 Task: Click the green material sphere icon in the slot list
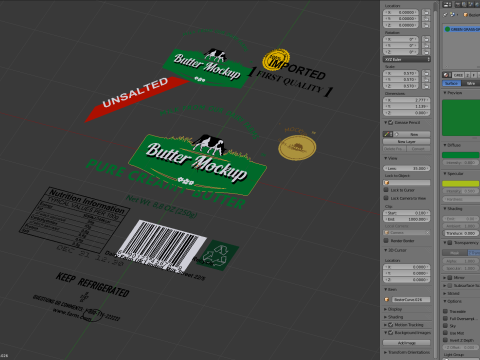pos(447,29)
